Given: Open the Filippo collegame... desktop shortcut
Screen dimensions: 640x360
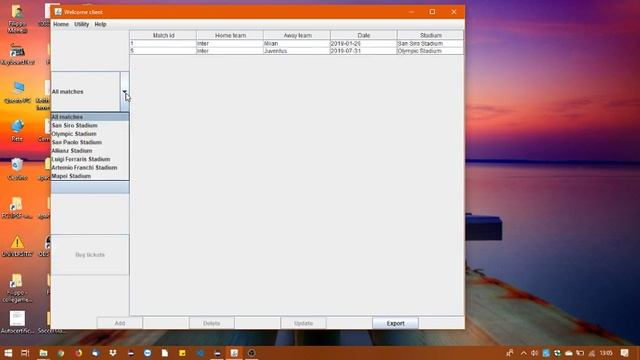Looking at the screenshot, I should [17, 288].
